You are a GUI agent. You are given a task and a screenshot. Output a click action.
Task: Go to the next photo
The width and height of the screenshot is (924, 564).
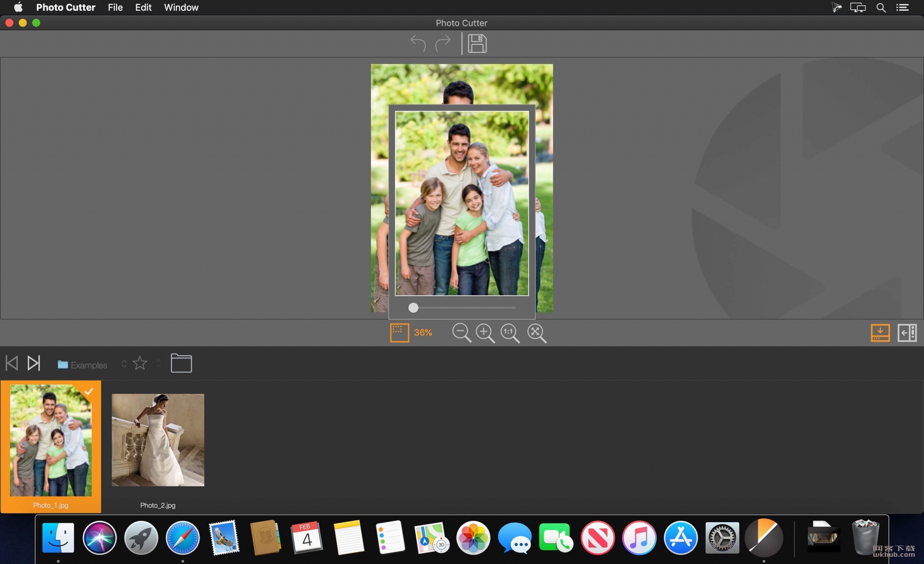pyautogui.click(x=34, y=363)
